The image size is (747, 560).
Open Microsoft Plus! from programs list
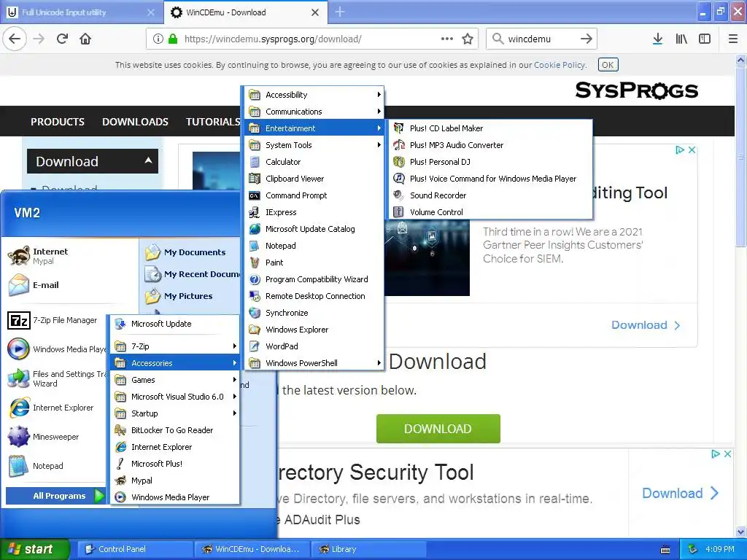pos(175,463)
